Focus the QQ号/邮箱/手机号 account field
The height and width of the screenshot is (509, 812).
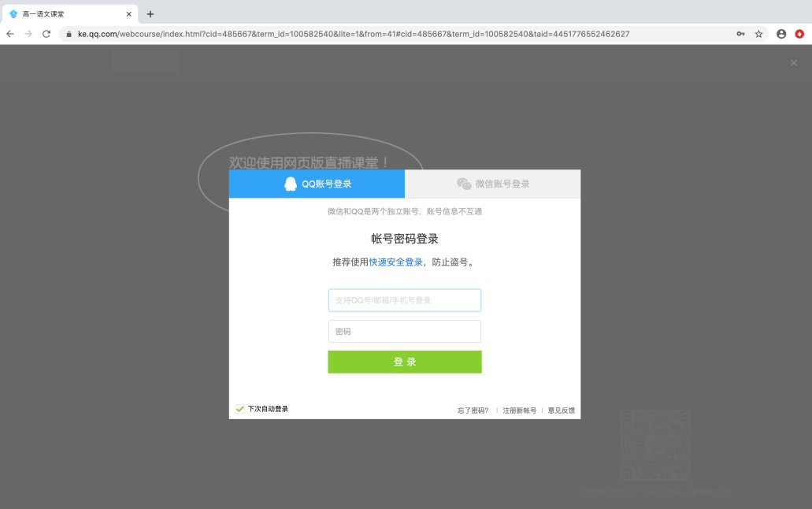point(404,300)
